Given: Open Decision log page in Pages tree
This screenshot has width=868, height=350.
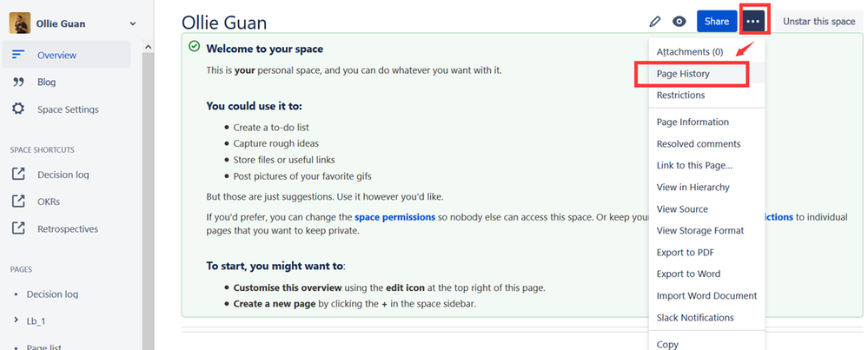Looking at the screenshot, I should point(53,294).
